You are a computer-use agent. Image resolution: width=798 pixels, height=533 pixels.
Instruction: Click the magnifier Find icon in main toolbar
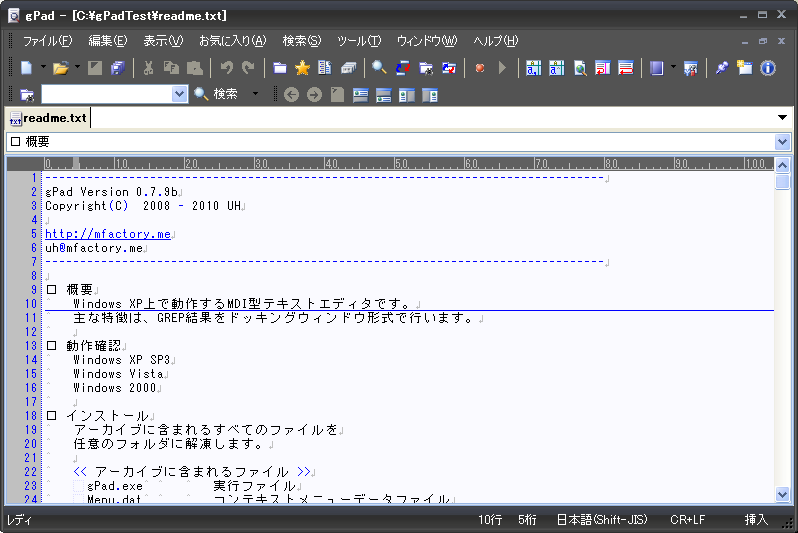point(379,68)
